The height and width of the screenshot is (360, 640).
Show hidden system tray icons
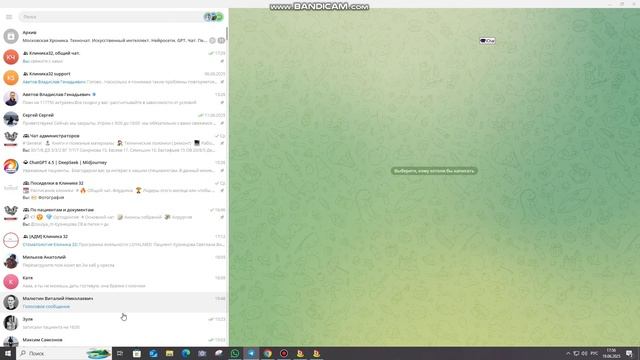click(568, 353)
